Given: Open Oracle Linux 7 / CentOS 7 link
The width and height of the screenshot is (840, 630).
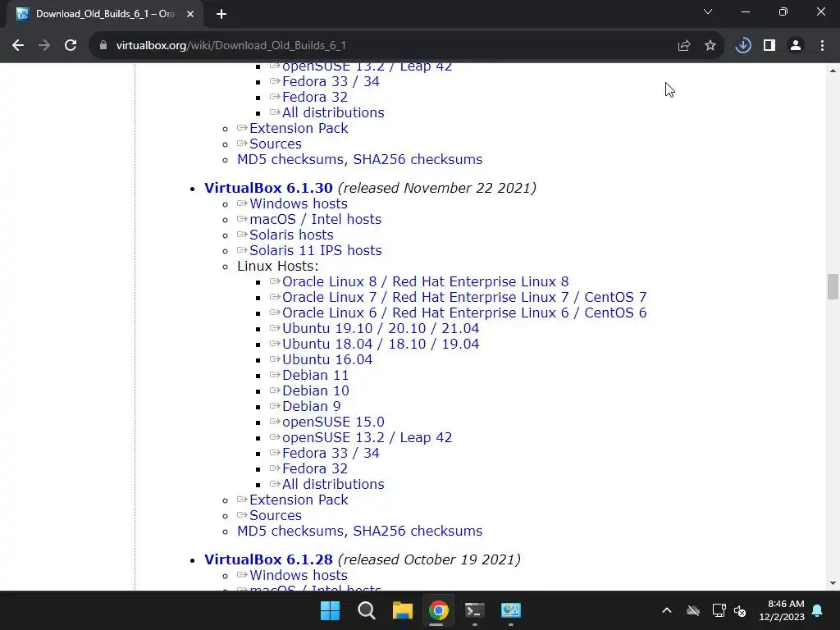Looking at the screenshot, I should [464, 297].
